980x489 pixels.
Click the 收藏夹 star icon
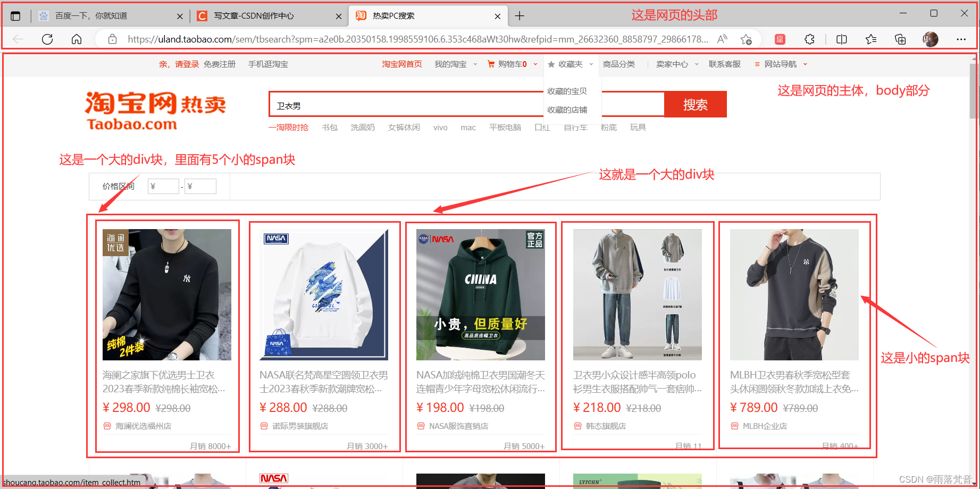[x=551, y=64]
